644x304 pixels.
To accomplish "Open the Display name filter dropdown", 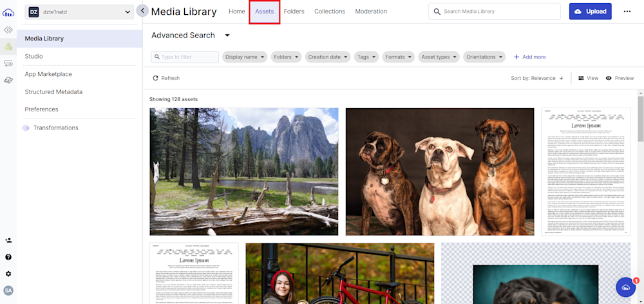I will [245, 57].
